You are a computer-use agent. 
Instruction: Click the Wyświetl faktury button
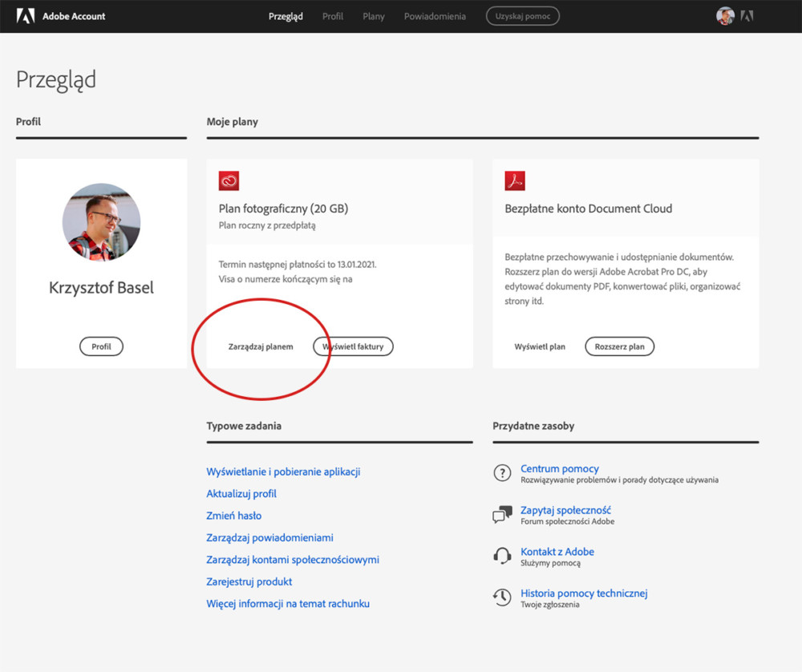pos(353,346)
